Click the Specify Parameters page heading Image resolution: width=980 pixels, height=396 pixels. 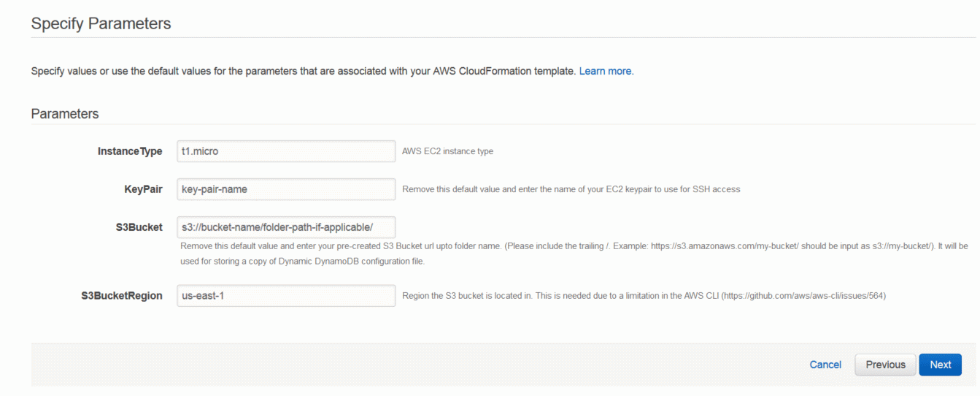(x=101, y=23)
